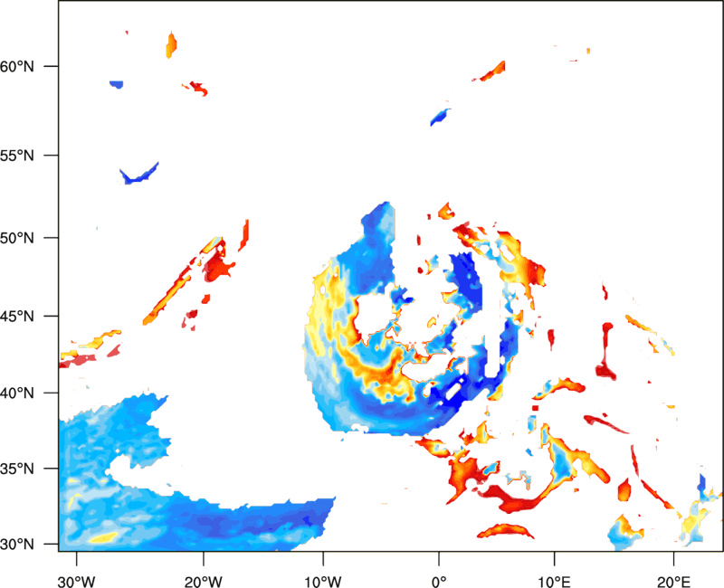Click the 35°N latitude label
The width and height of the screenshot is (724, 588).
click(x=17, y=469)
